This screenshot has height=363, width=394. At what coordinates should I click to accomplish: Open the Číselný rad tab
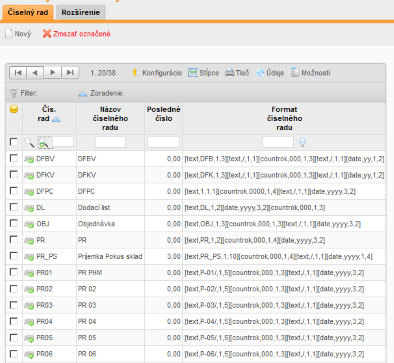click(x=28, y=13)
